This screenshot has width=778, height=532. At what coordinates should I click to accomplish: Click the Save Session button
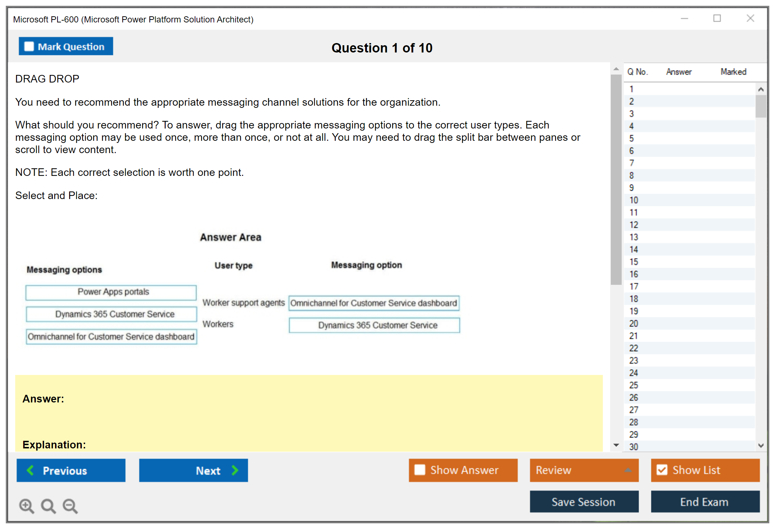[584, 502]
